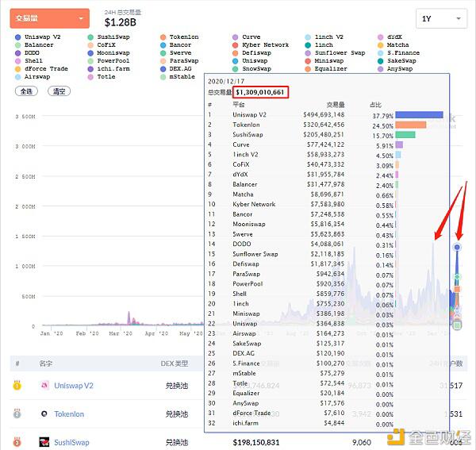Toggle Sunflower Swap legend entry
Screen dimensions: 476x450
pyautogui.click(x=335, y=53)
